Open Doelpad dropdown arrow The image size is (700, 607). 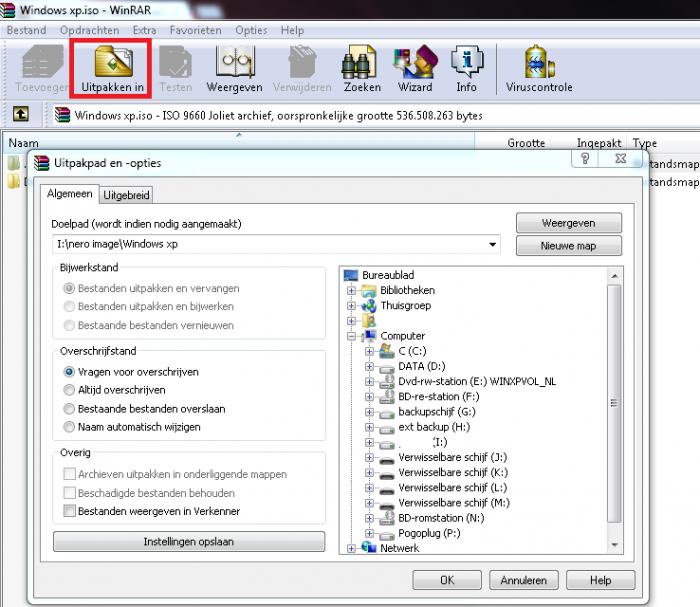[492, 244]
